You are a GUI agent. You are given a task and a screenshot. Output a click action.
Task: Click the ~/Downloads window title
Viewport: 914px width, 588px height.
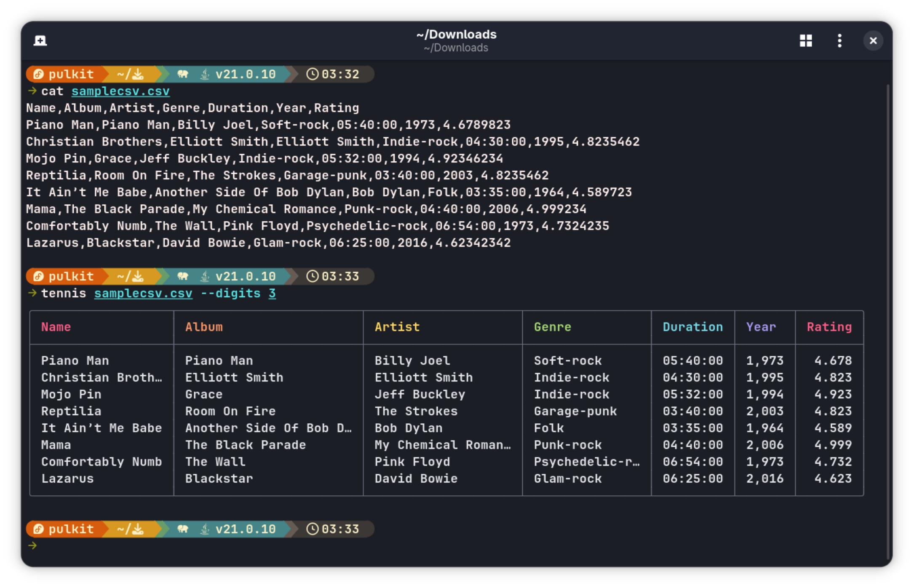click(456, 35)
